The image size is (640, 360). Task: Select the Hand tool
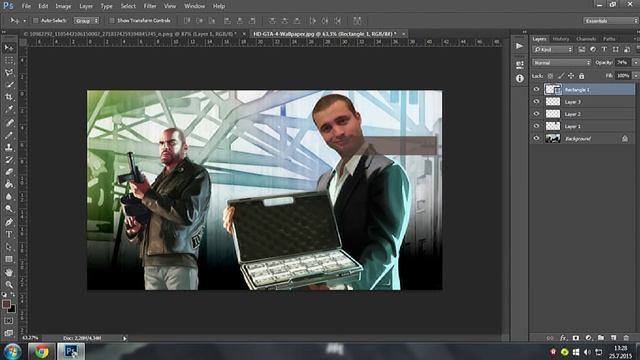pos(9,272)
